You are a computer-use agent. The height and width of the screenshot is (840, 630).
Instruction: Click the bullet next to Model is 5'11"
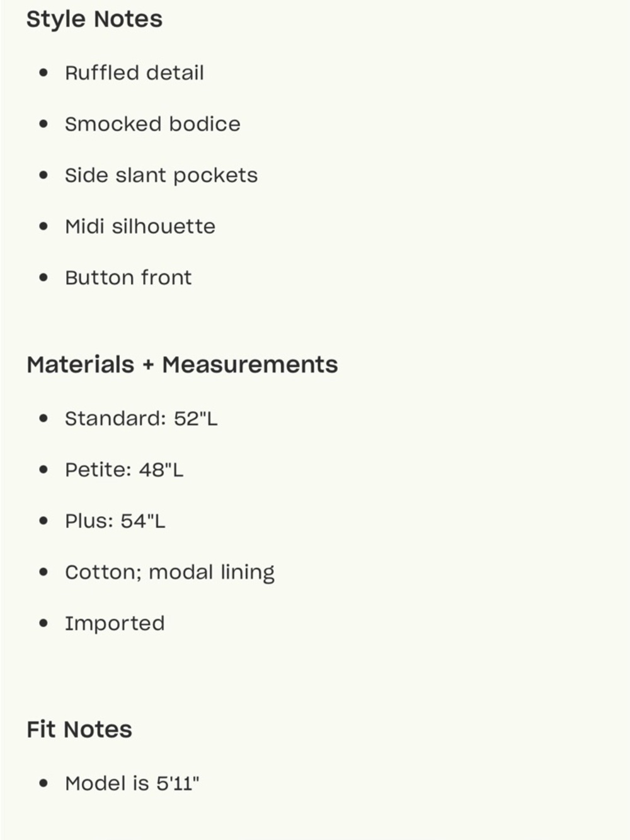(x=43, y=783)
